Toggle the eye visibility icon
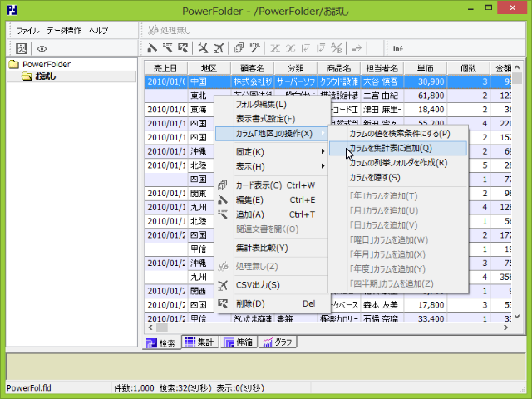 coord(42,49)
